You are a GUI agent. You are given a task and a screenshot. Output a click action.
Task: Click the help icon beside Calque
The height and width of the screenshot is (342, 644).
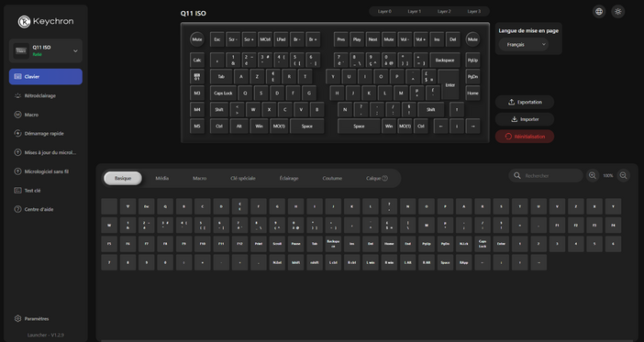tap(384, 178)
